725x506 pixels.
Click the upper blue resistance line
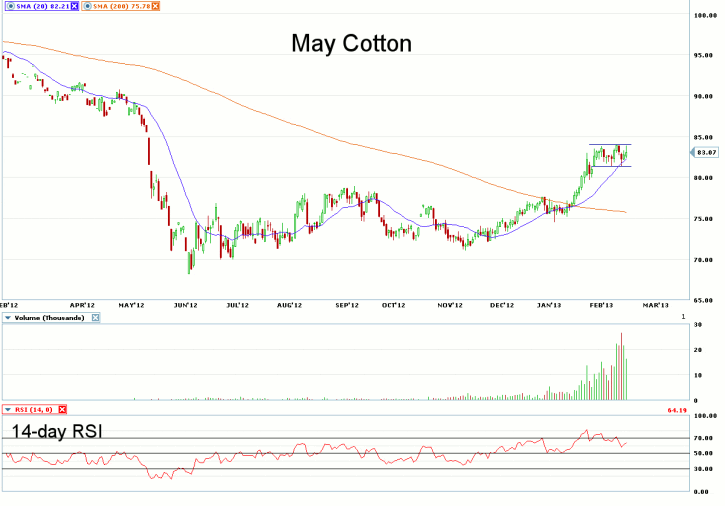pos(609,145)
